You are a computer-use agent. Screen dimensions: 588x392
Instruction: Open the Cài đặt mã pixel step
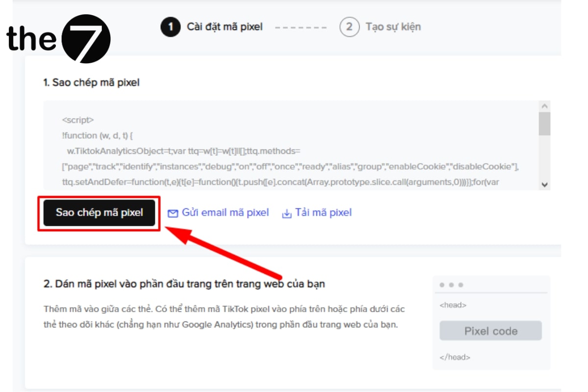pos(225,26)
